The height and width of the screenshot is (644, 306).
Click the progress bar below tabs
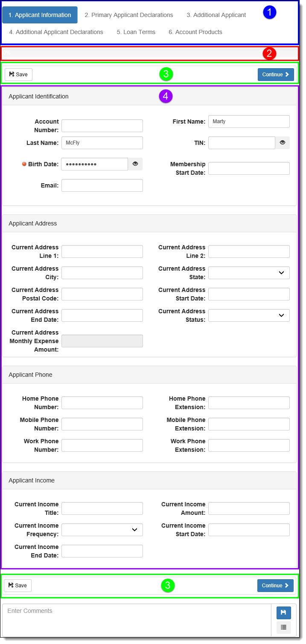pyautogui.click(x=150, y=53)
